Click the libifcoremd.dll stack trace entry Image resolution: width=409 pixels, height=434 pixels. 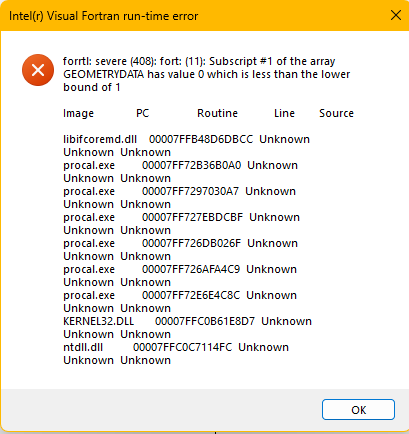(x=100, y=139)
